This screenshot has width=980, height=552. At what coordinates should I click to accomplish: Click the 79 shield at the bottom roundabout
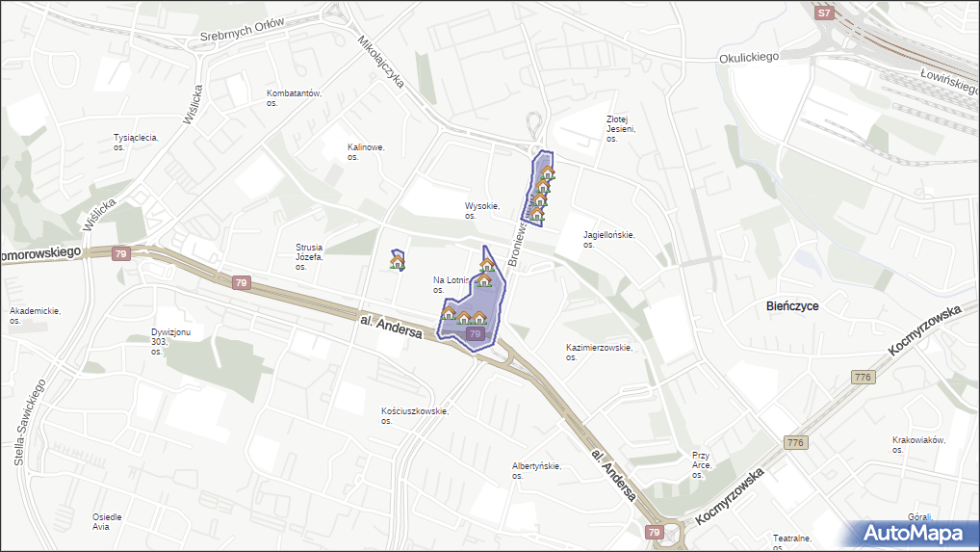pyautogui.click(x=655, y=532)
